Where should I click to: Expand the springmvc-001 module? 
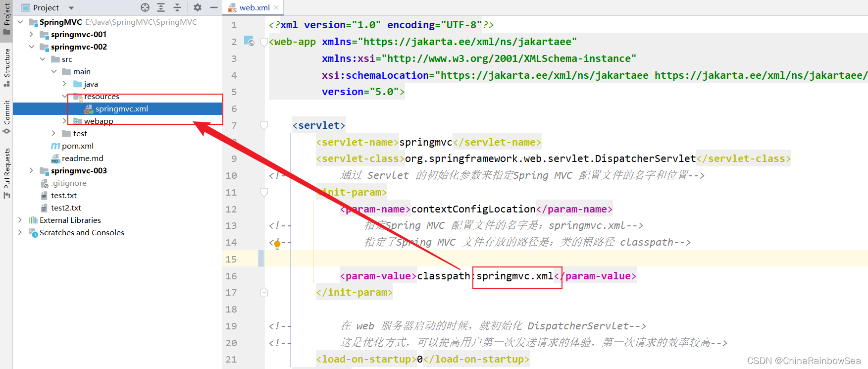(x=31, y=34)
